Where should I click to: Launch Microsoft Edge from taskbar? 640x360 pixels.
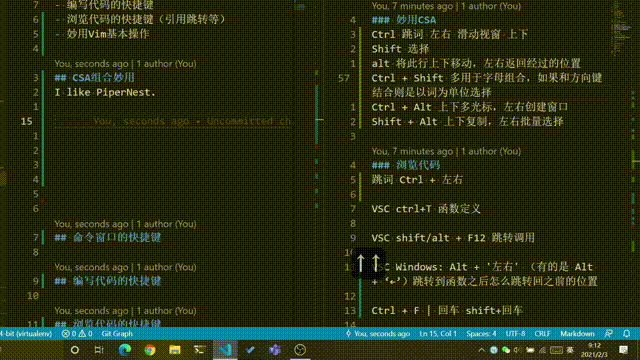coord(124,350)
